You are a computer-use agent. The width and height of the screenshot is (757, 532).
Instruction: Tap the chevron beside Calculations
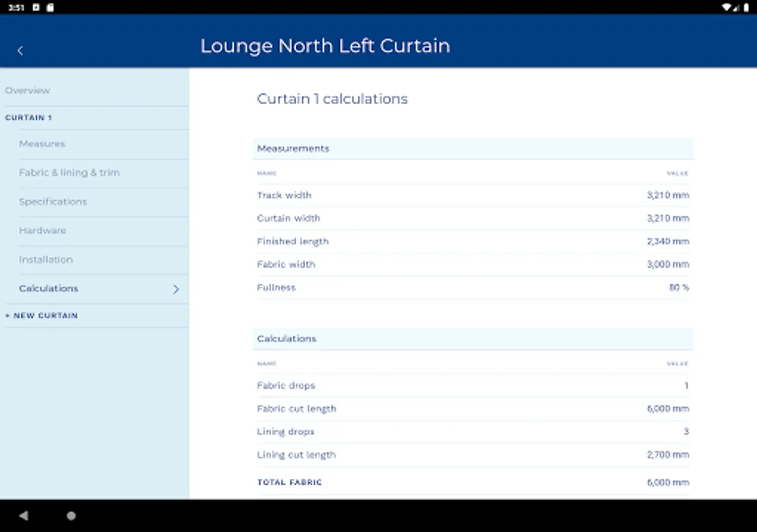pyautogui.click(x=176, y=289)
